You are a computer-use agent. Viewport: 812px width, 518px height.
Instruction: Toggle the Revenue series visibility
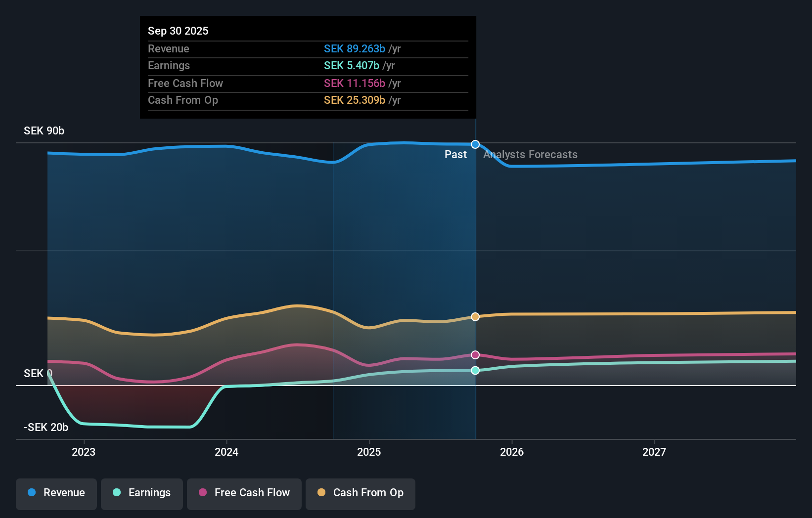56,493
